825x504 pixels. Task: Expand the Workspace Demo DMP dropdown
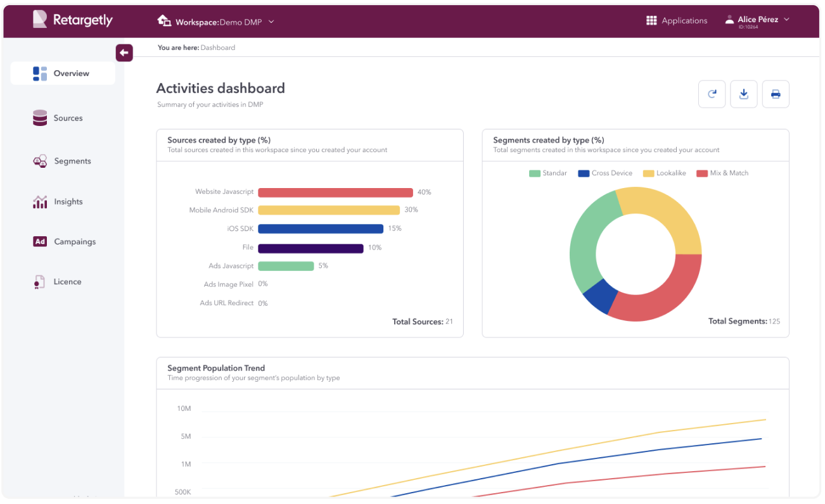tap(271, 22)
